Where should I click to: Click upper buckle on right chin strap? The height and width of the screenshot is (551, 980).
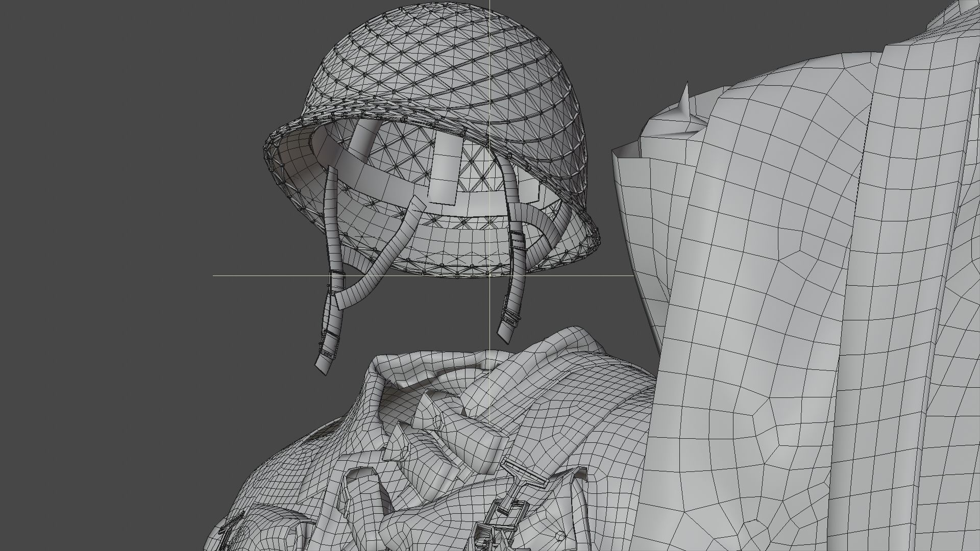[517, 240]
